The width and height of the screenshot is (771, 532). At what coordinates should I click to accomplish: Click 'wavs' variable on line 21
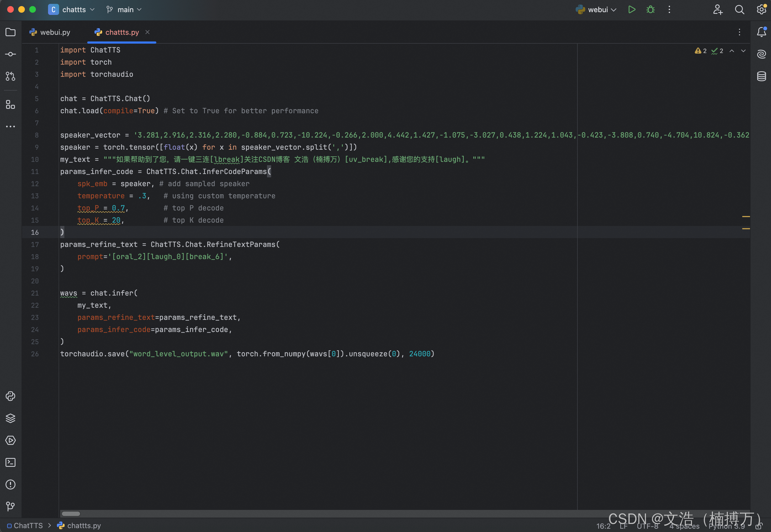click(69, 293)
